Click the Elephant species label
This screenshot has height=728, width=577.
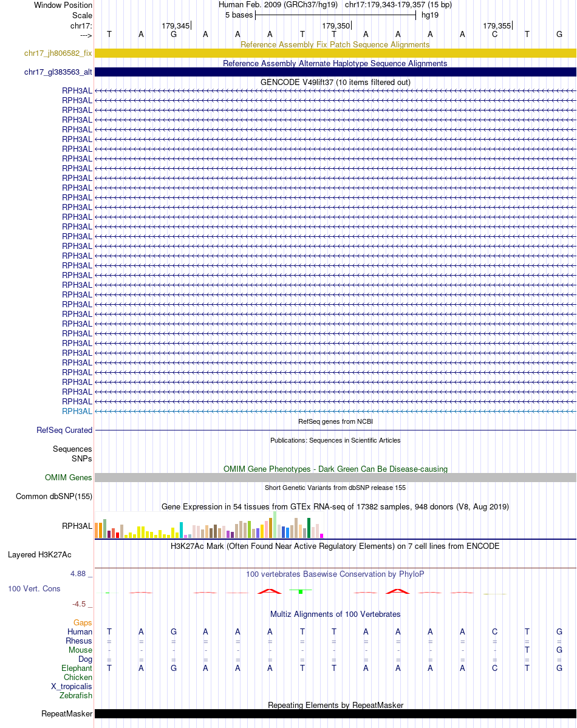point(77,668)
